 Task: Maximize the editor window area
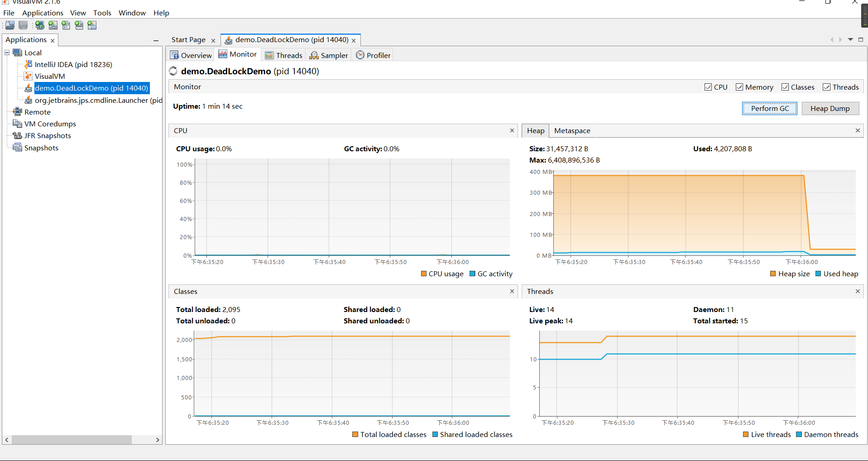[x=861, y=40]
